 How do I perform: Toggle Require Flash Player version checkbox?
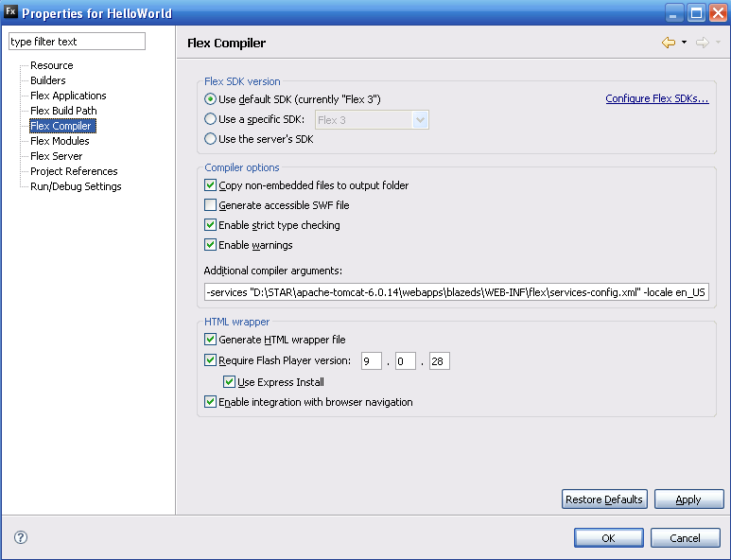(x=210, y=360)
